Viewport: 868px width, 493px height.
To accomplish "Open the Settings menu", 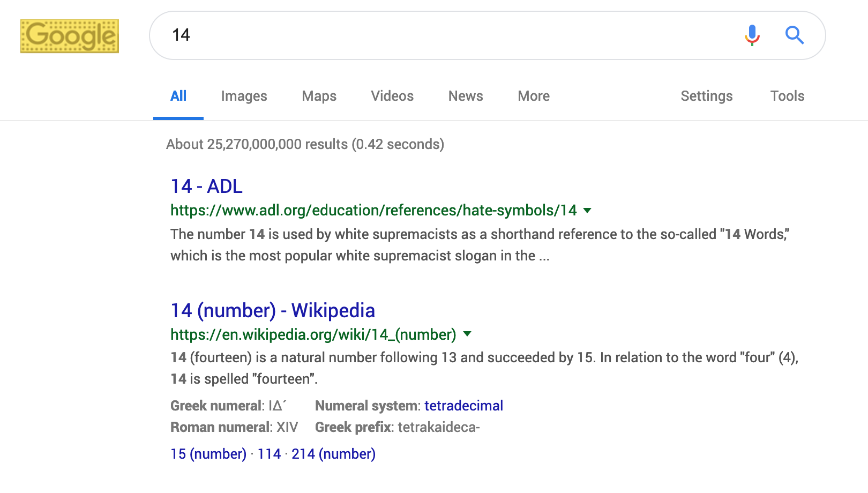I will (706, 96).
